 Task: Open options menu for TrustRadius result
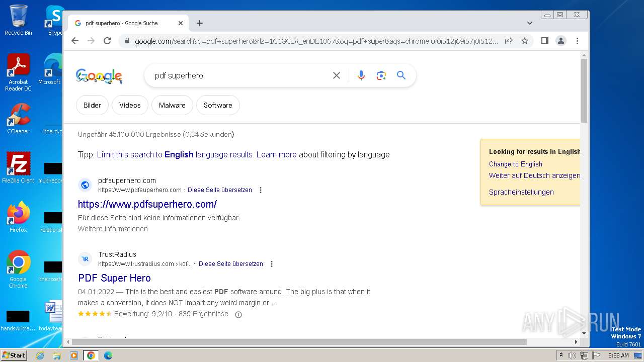pyautogui.click(x=272, y=264)
